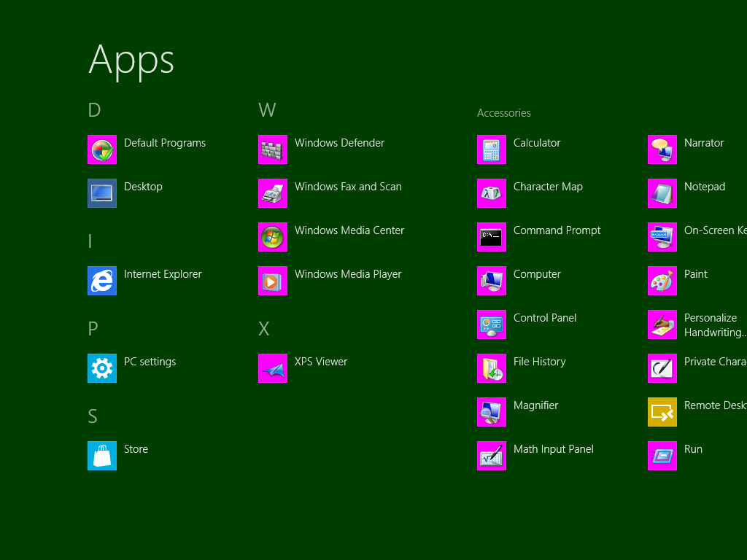747x560 pixels.
Task: Open the Windows Fax and Scan label
Action: tap(348, 187)
